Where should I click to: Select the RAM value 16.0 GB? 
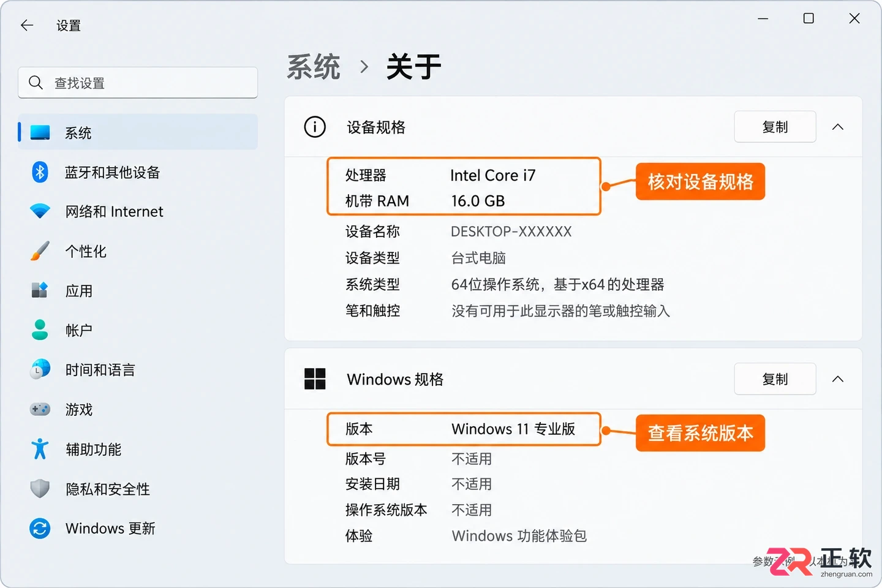tap(478, 201)
